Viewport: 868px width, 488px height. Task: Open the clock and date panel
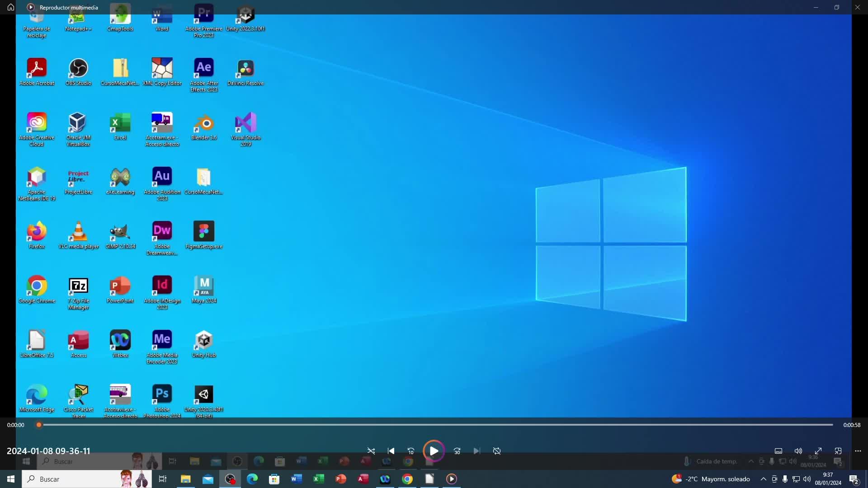(x=828, y=479)
